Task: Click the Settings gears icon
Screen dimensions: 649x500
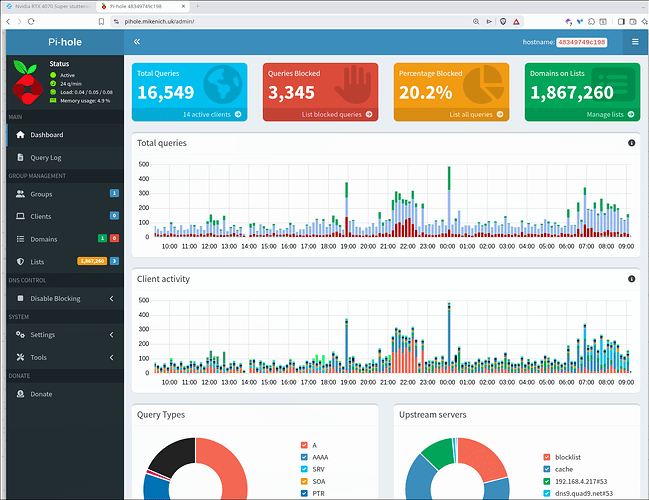Action: click(20, 334)
